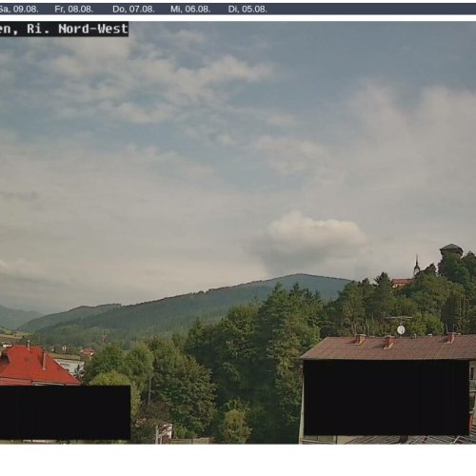Switch to Mi, 06.08. archive

190,10
